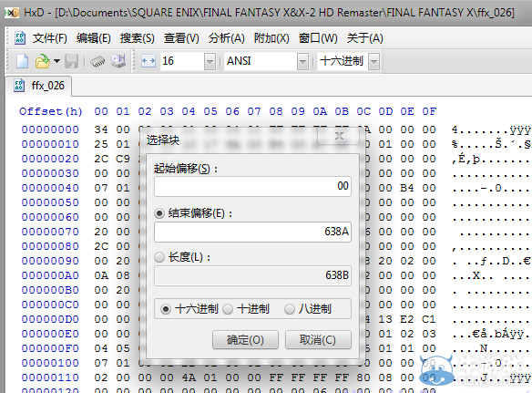Viewport: 532px width, 393px height.
Task: Click the 确定(O) confirm button
Action: point(245,340)
